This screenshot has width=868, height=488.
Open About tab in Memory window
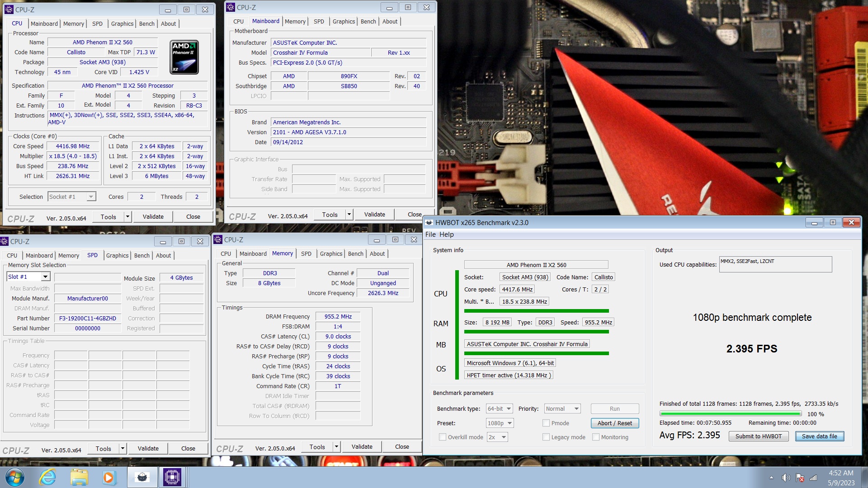click(377, 253)
